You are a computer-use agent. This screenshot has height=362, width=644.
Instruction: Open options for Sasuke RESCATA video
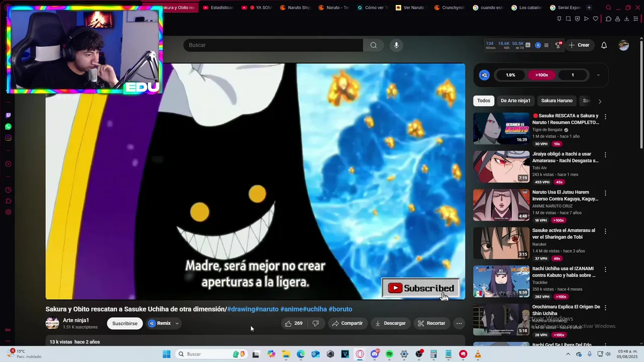(605, 117)
